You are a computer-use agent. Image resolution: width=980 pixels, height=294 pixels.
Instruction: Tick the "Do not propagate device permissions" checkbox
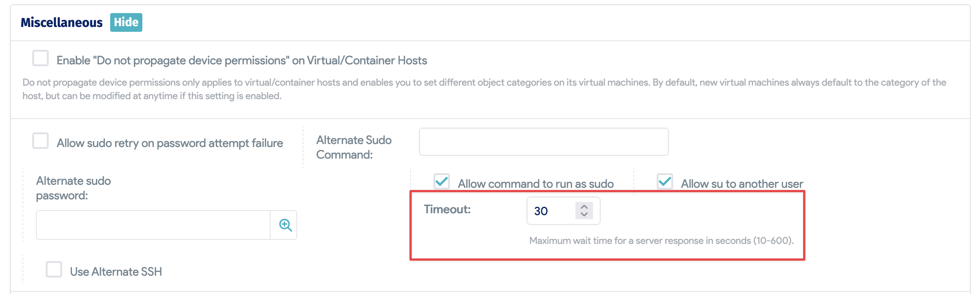click(40, 58)
